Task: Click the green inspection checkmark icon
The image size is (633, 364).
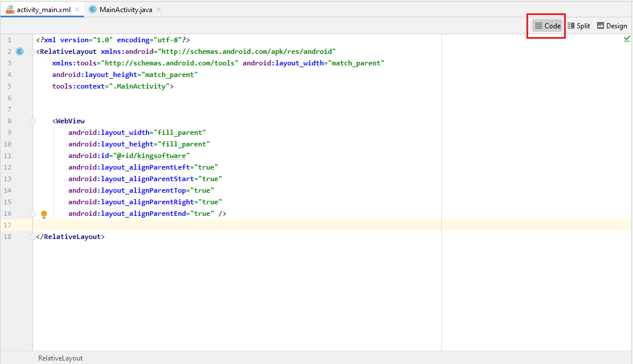Action: tap(627, 39)
